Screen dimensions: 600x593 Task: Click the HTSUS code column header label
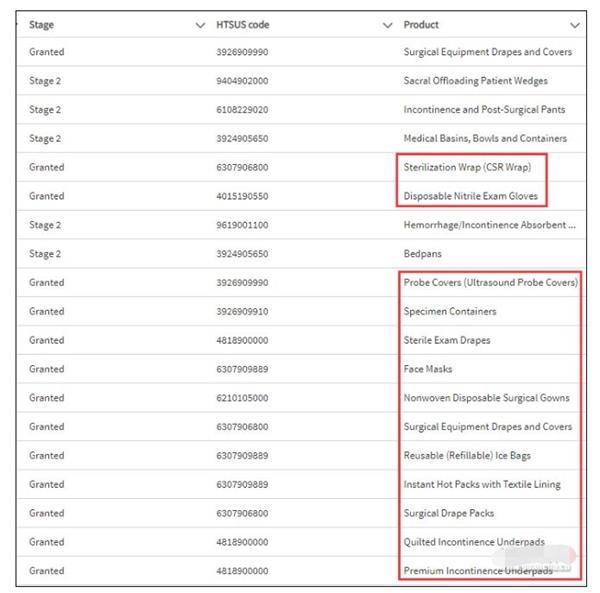[x=243, y=25]
